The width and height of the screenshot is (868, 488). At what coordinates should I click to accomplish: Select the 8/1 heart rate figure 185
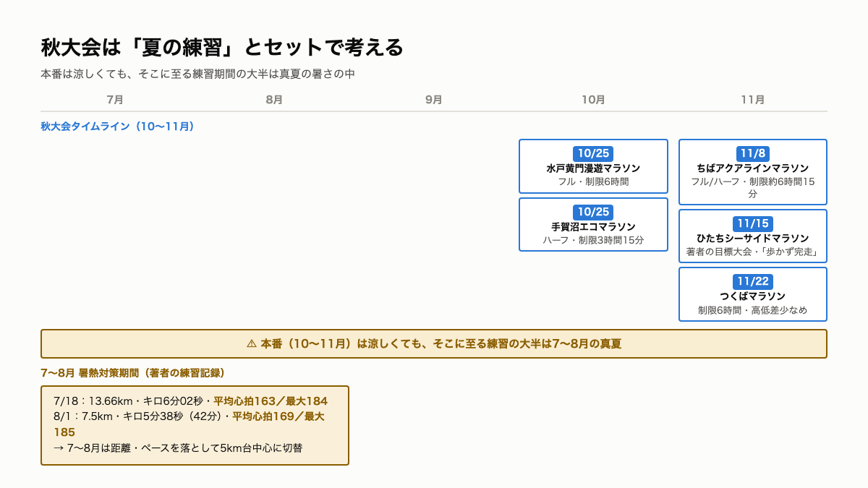[64, 432]
